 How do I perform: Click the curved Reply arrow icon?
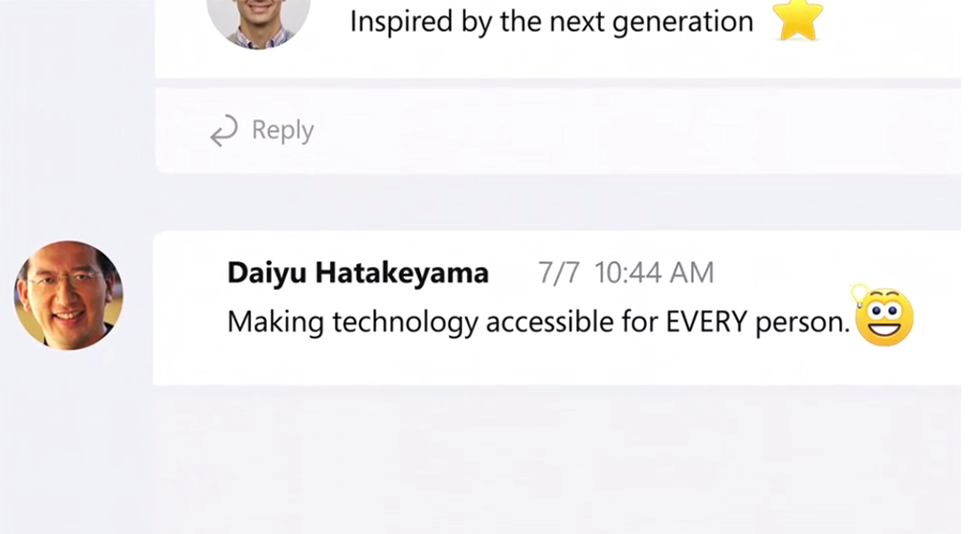tap(224, 131)
